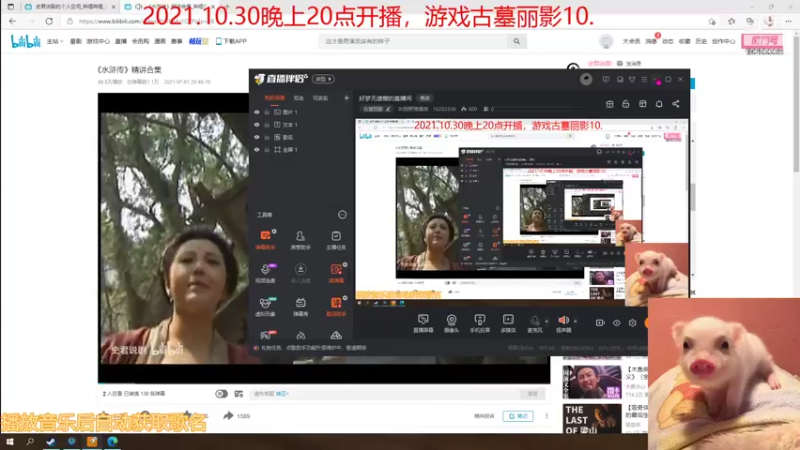Open 历史 history link in Bilibili header

[701, 41]
